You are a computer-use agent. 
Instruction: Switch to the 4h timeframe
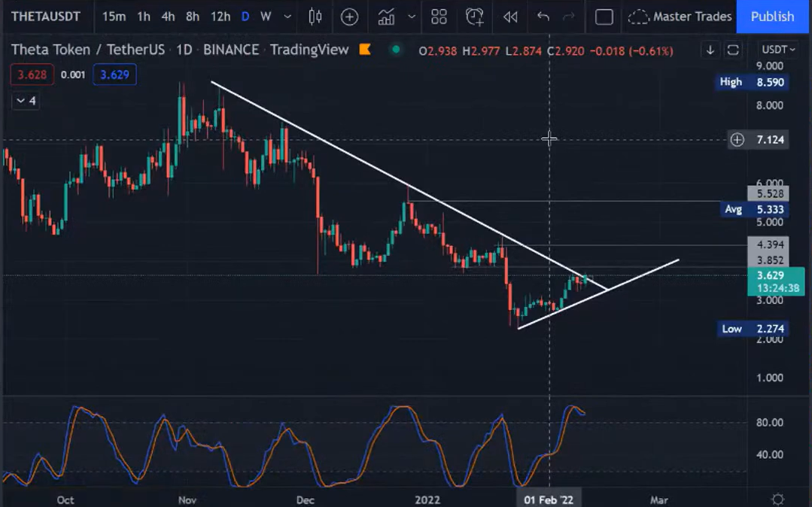[168, 17]
